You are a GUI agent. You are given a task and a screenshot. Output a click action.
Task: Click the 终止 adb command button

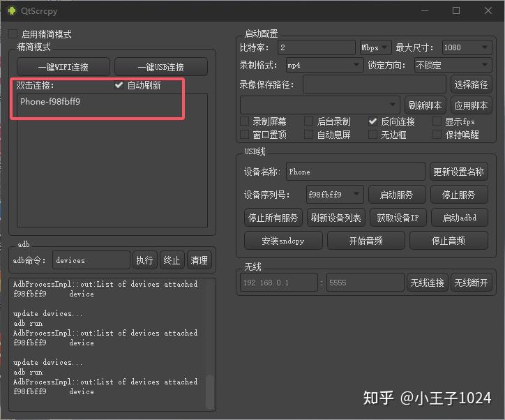pyautogui.click(x=172, y=260)
